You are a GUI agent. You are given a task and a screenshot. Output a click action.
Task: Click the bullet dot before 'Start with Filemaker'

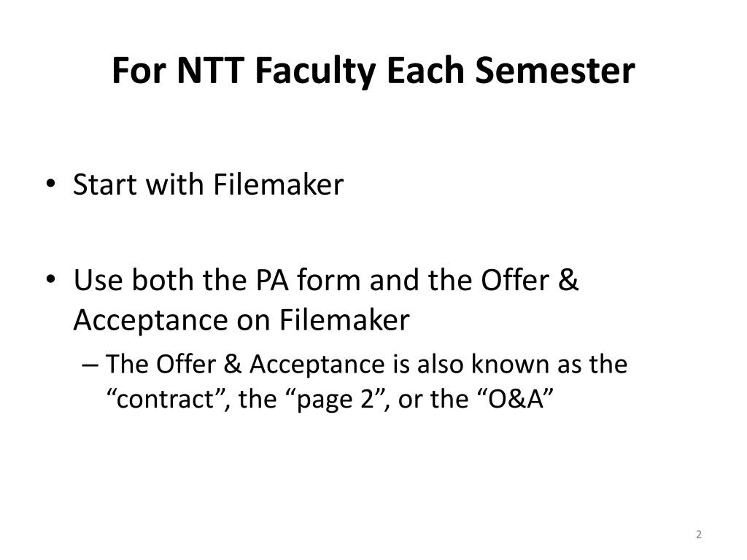51,184
